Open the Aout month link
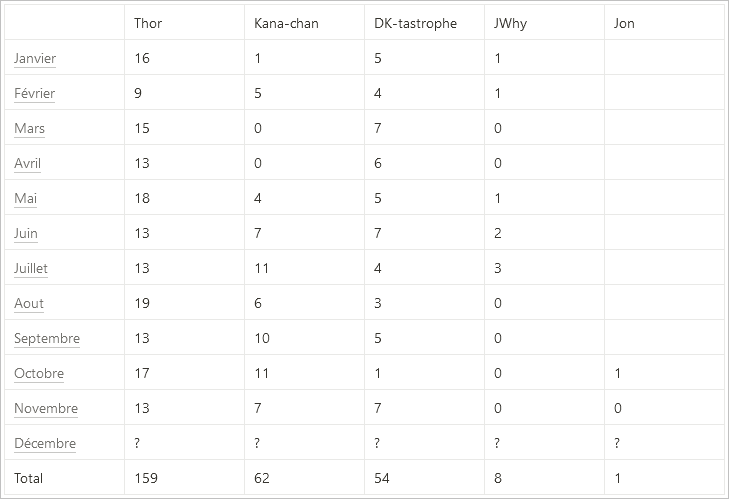The height and width of the screenshot is (499, 729). coord(29,303)
